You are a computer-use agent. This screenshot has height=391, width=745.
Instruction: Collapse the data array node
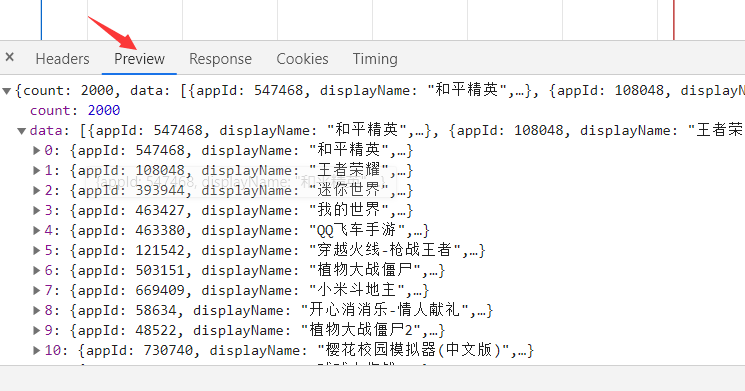pyautogui.click(x=21, y=131)
